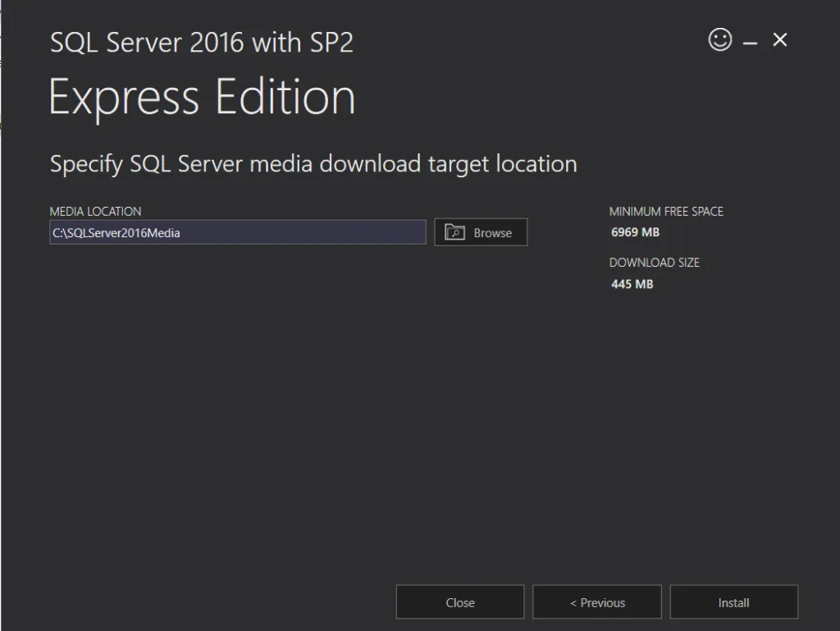Screen dimensions: 840x631
Task: Click the Express Edition title
Action: [x=202, y=97]
